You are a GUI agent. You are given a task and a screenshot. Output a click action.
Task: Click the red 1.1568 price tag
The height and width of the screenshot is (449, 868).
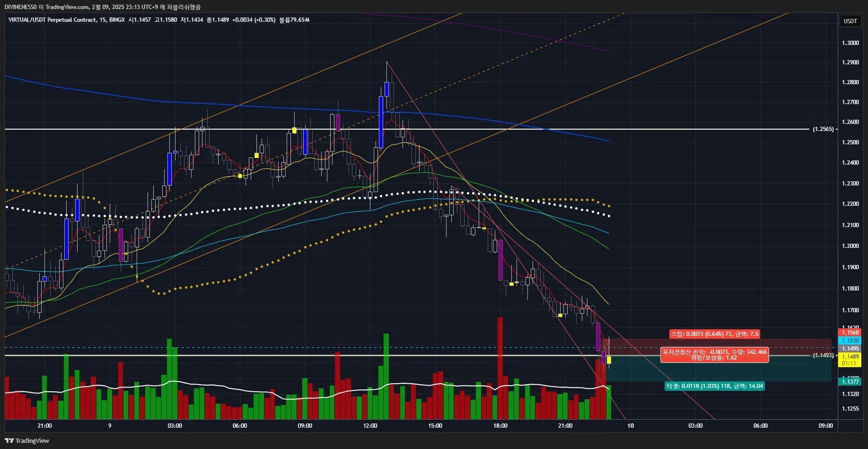coord(850,333)
